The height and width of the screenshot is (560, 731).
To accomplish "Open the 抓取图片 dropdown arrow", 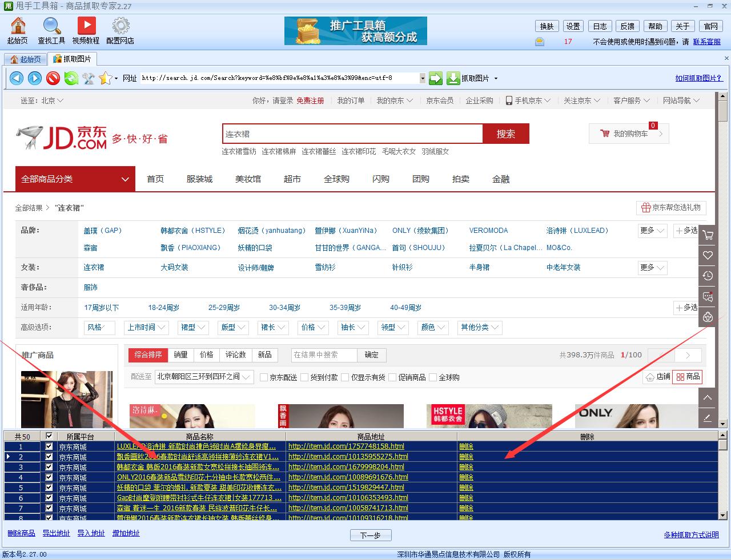I will 495,78.
